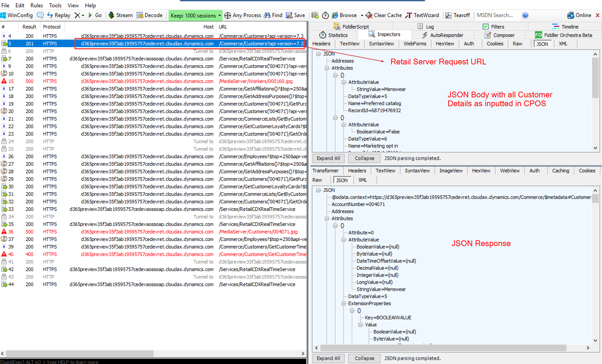The height and width of the screenshot is (364, 602).
Task: Click the Any Process crosshair icon
Action: coord(227,15)
